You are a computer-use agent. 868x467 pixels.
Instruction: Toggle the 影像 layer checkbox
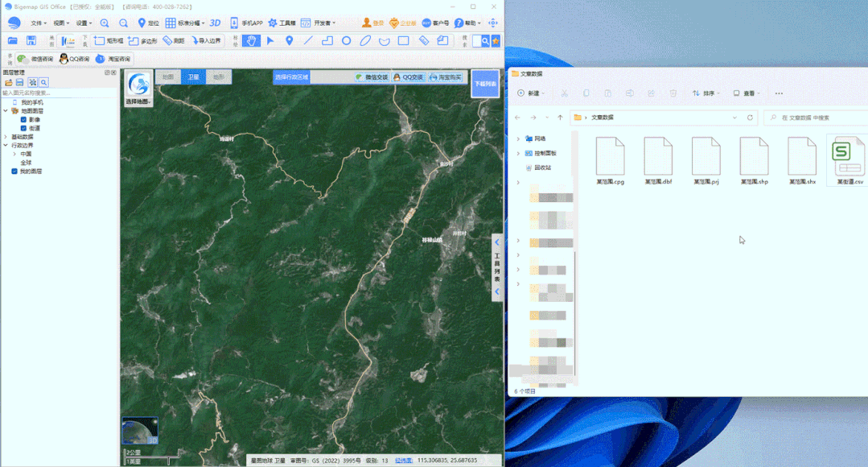(23, 120)
